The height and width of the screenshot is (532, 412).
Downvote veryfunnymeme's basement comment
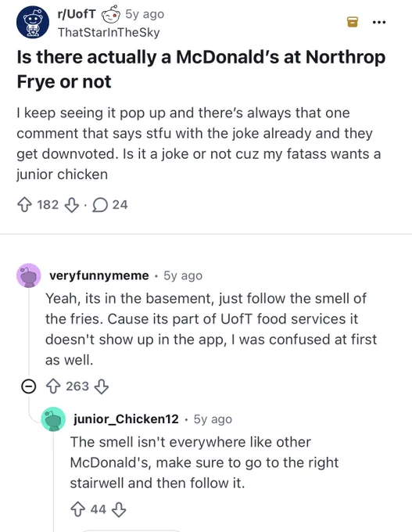tap(102, 386)
